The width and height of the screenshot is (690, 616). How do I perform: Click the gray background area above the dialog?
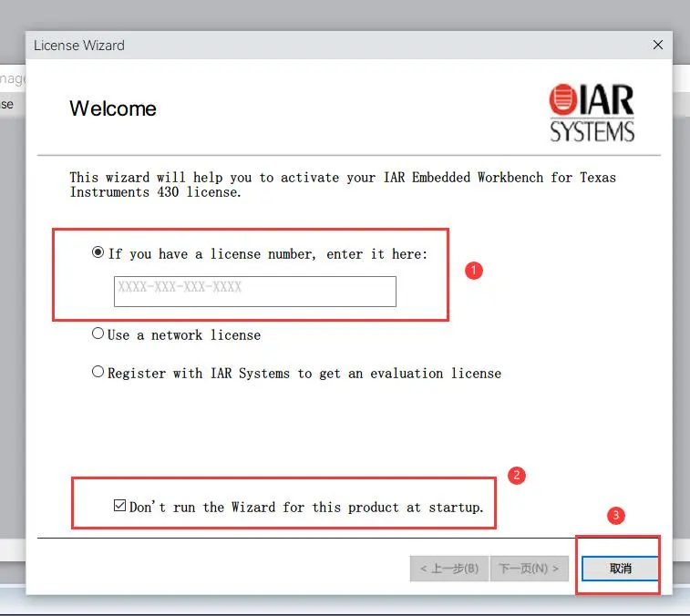point(345,14)
